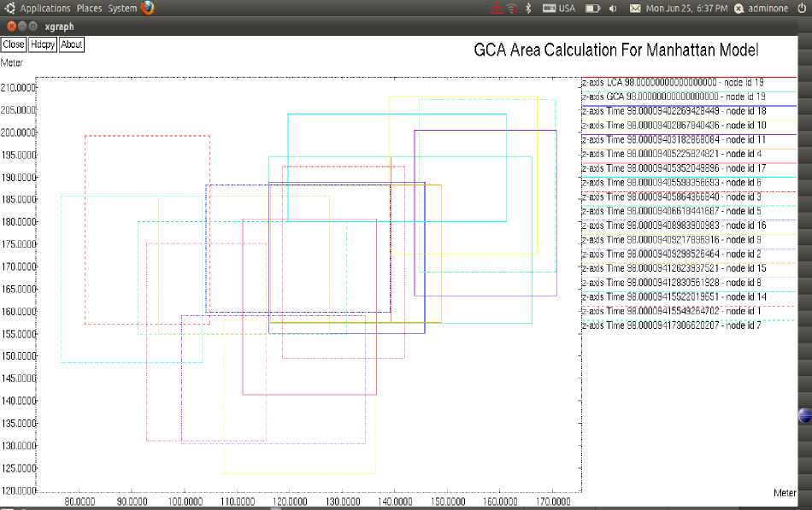Screen dimensions: 812x510
Task: Click the Meter unit label at top left
Action: click(11, 62)
